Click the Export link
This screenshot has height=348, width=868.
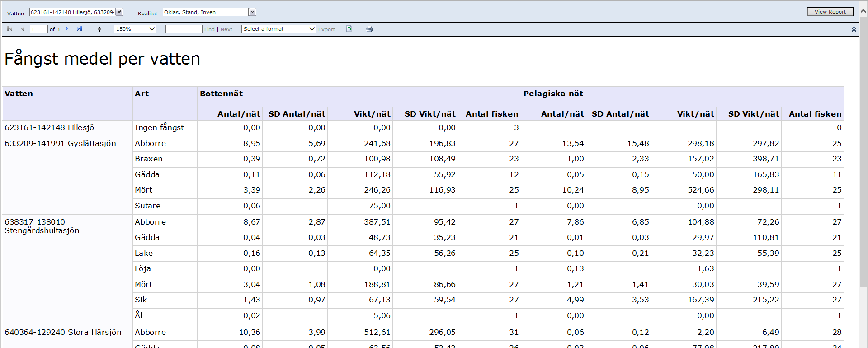[326, 29]
